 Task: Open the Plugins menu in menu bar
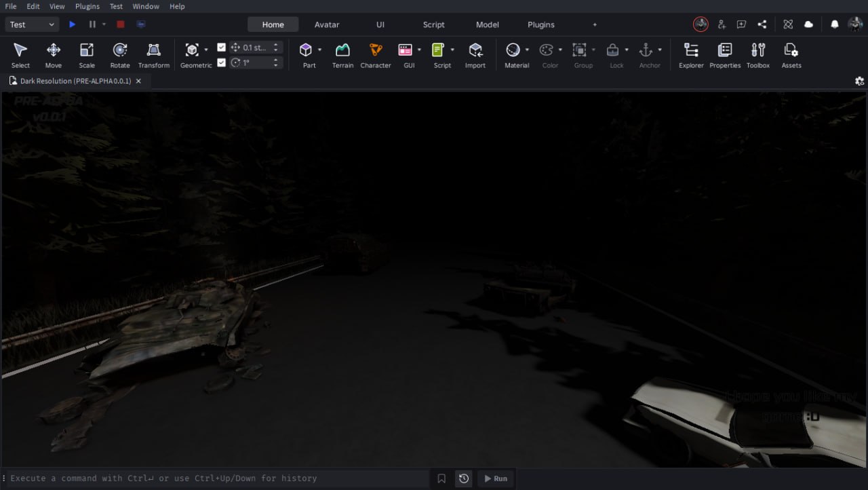tap(87, 6)
